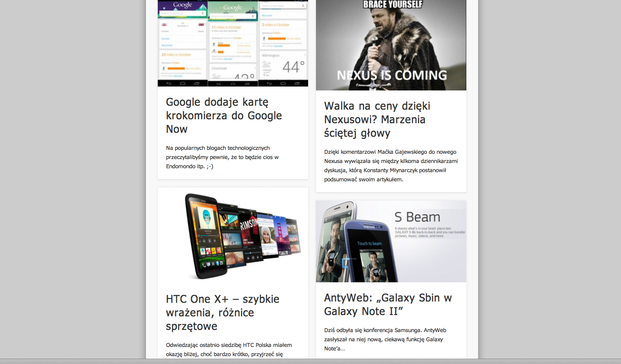Click the 44° weather card in the thumbnail
Viewport: 621px width, 364px height.
283,66
